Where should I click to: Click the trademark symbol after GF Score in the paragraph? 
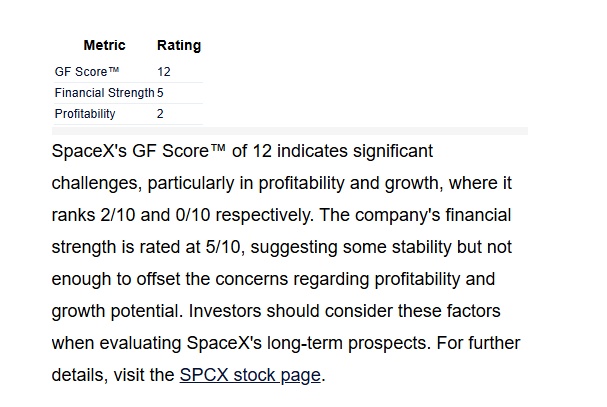[x=218, y=148]
